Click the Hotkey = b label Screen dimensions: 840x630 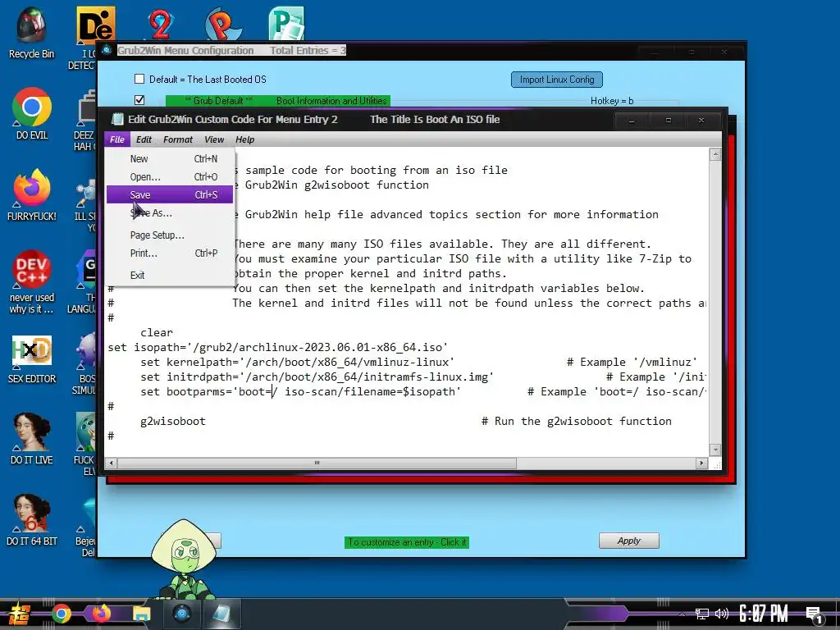point(612,101)
